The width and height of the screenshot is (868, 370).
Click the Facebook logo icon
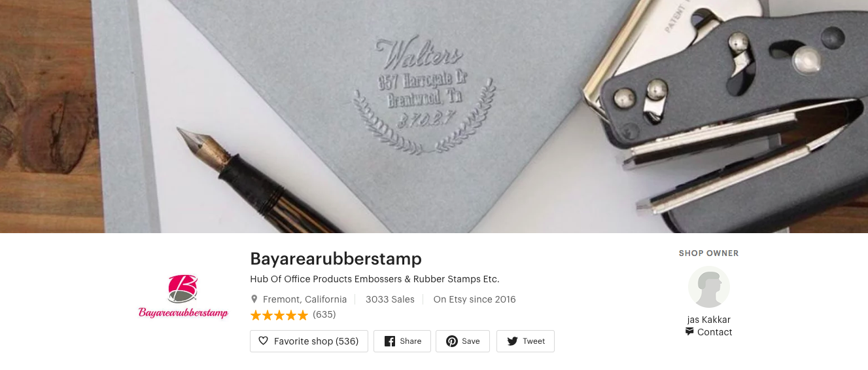click(x=390, y=341)
